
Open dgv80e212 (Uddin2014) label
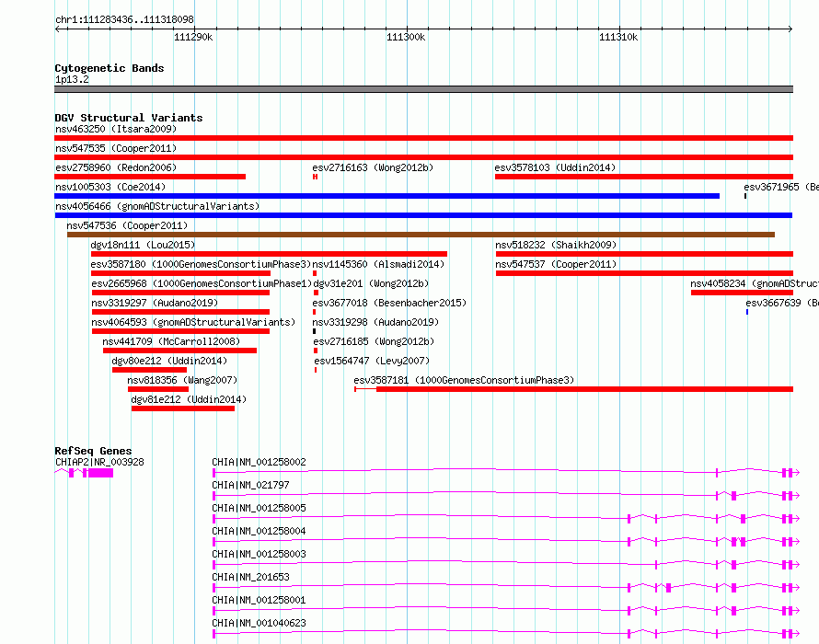click(x=169, y=361)
